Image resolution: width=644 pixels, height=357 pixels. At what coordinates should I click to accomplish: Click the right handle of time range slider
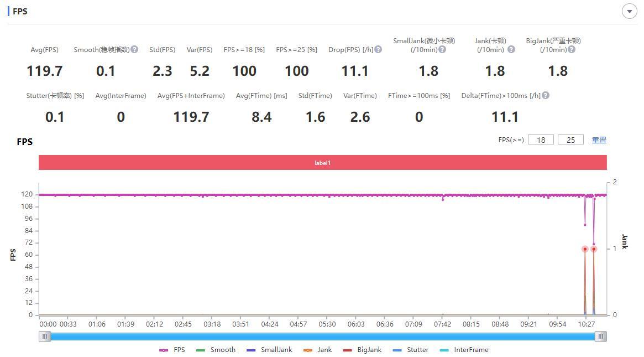(601, 337)
